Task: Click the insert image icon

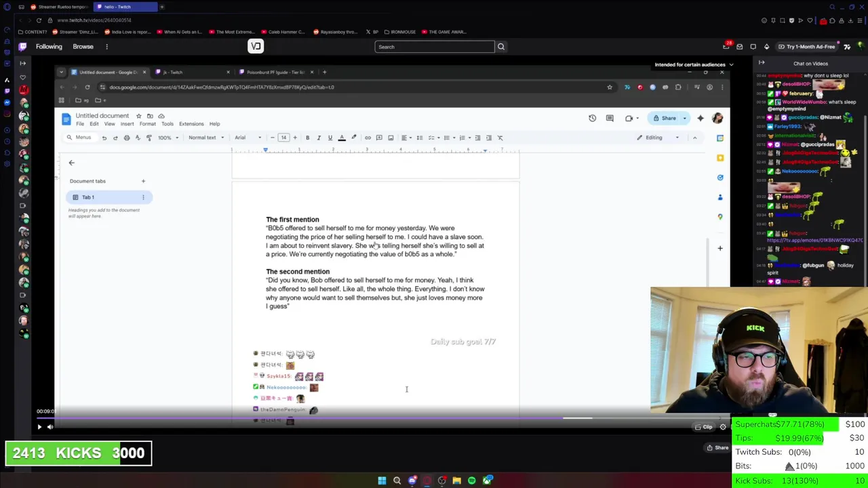Action: click(x=391, y=138)
